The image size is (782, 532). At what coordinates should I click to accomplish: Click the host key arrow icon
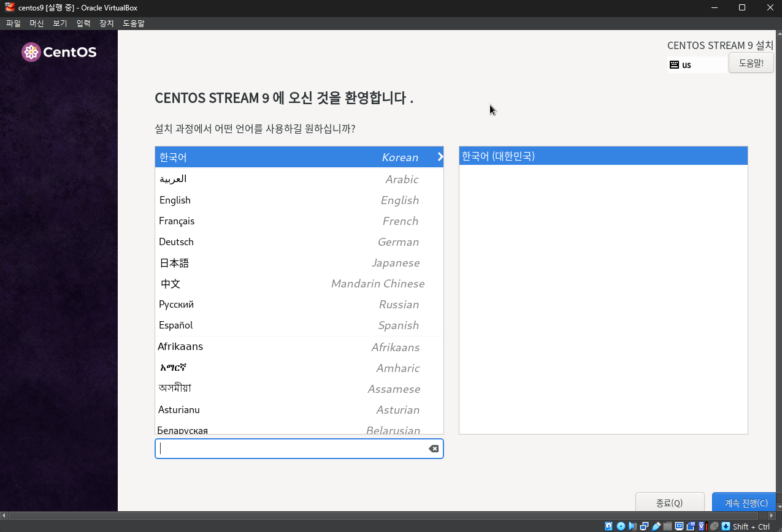(x=726, y=526)
